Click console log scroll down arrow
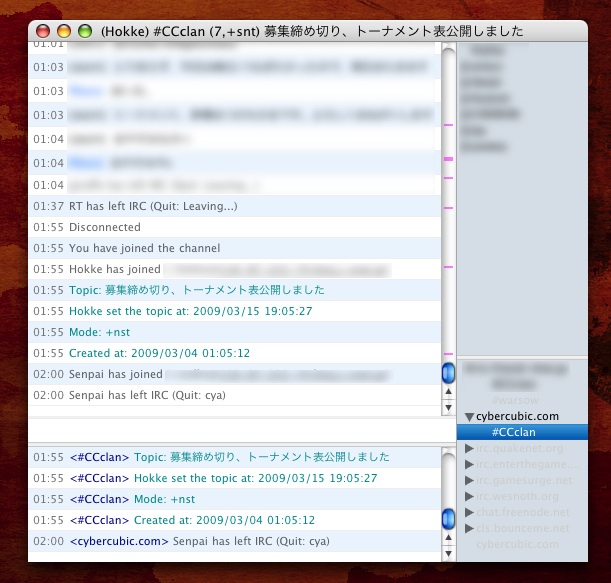This screenshot has height=583, width=611. [448, 554]
